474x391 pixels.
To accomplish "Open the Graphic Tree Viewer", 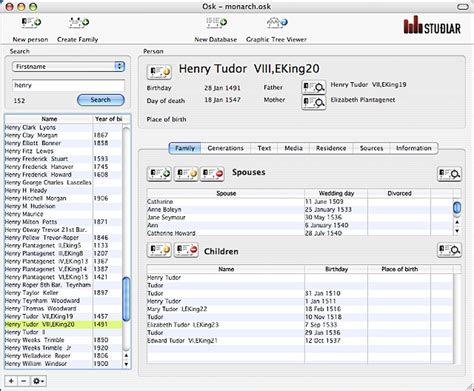I will click(x=276, y=23).
